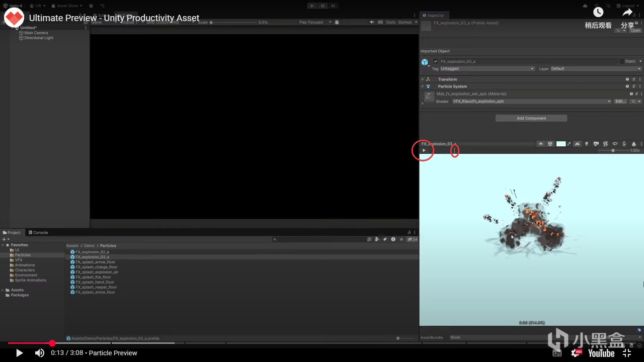Click the camera icon in the preview toolbar
This screenshot has width=644, height=362.
pyautogui.click(x=596, y=144)
